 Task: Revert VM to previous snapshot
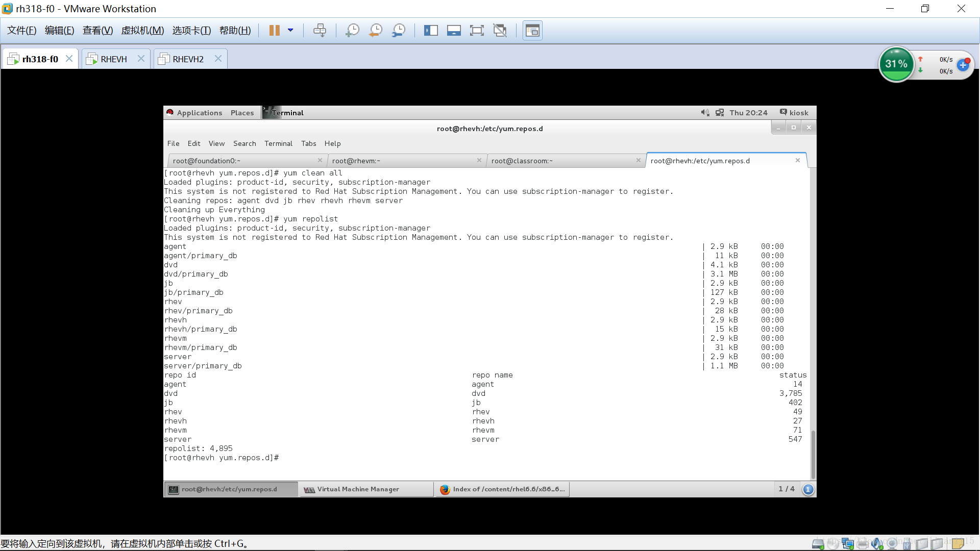(x=376, y=31)
